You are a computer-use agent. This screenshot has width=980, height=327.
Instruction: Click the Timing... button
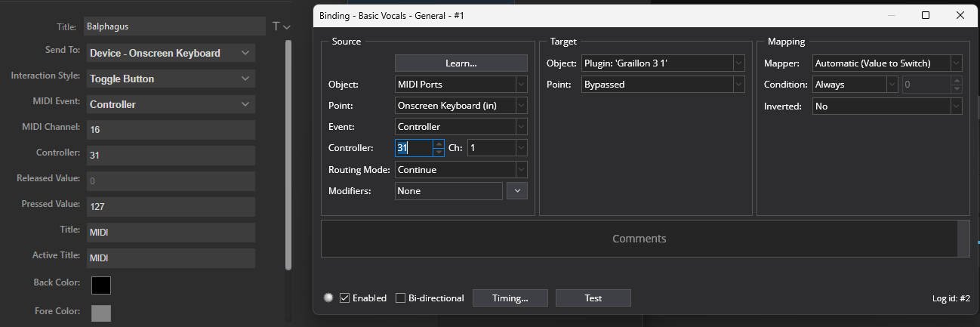tap(510, 298)
